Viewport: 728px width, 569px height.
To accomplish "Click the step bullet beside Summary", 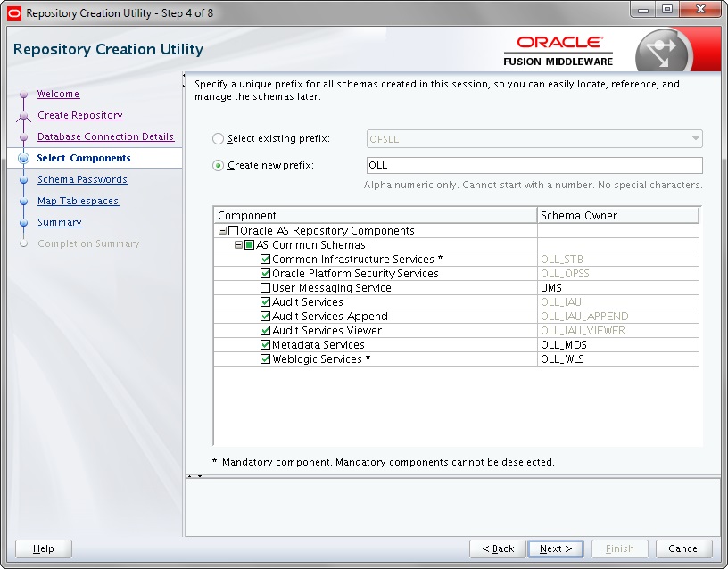I will click(24, 222).
